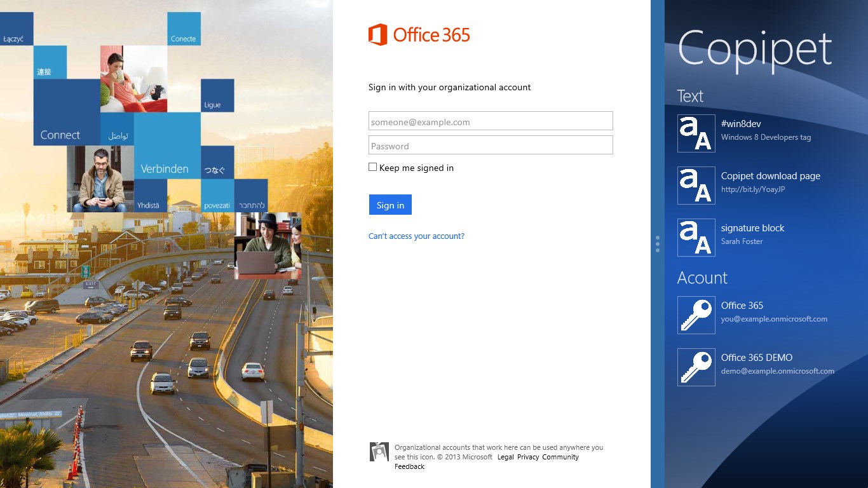Screen dimensions: 868x488
Task: Select the Office 365 DEMO account title
Action: [757, 358]
